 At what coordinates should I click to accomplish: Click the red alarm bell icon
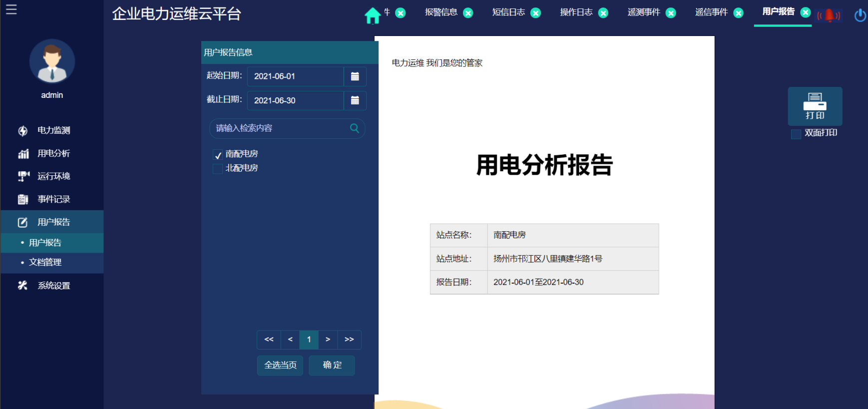coord(829,15)
